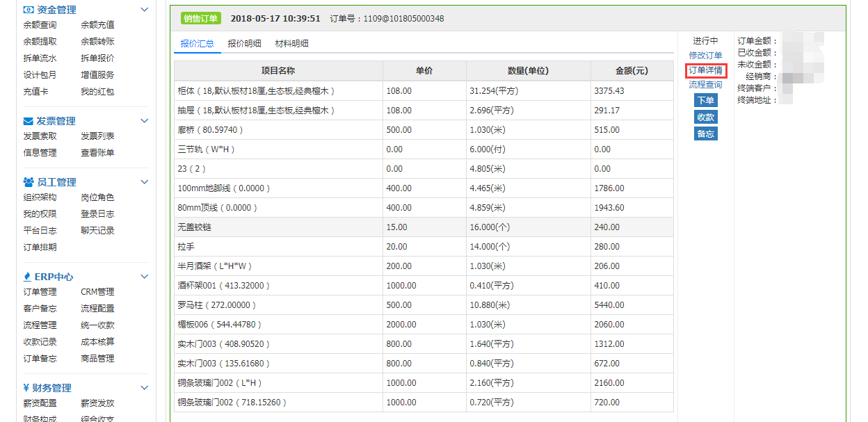868x422 pixels.
Task: Collapse the ERP中心 section chevron
Action: [144, 277]
